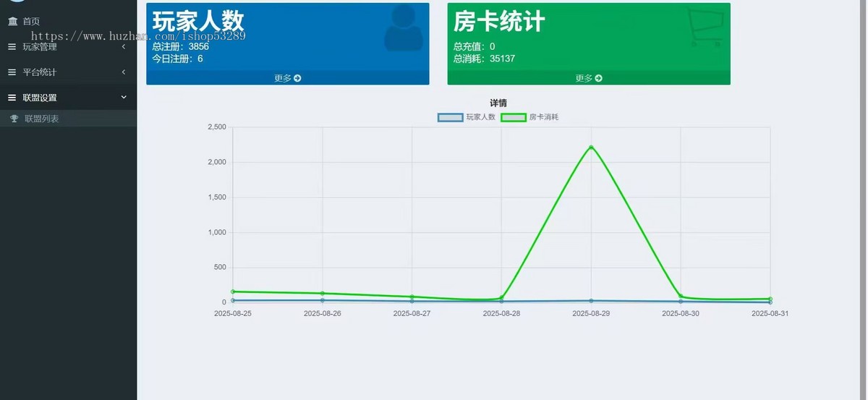
Task: Toggle 房卡消耗 legend green swatch
Action: [514, 116]
